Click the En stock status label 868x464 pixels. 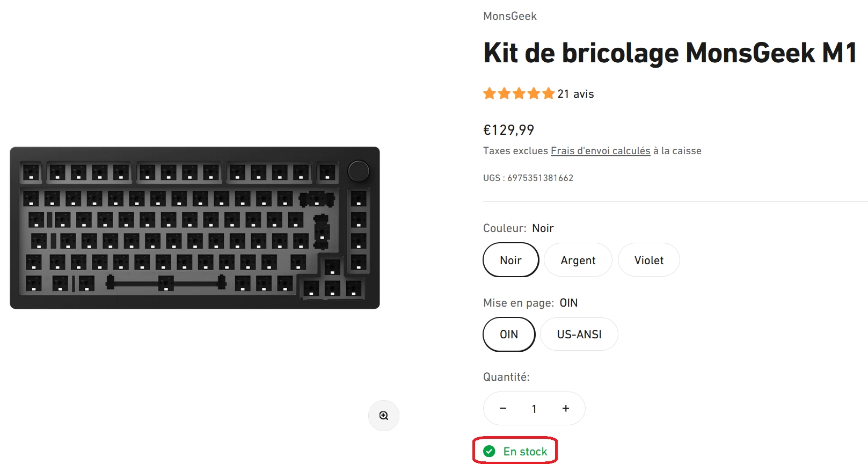click(x=525, y=452)
